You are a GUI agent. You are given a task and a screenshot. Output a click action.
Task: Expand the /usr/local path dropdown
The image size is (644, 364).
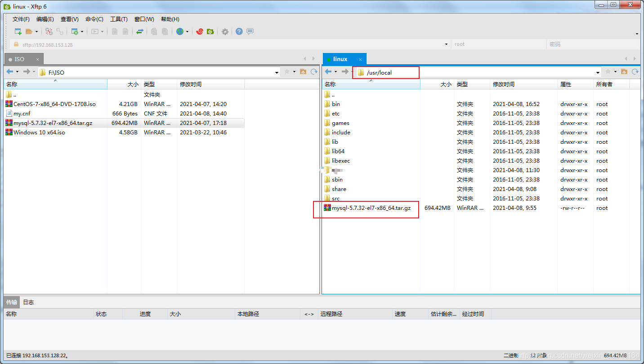coord(598,72)
